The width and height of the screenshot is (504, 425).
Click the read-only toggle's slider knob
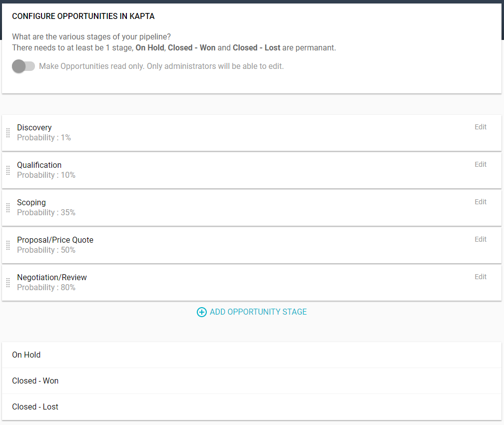click(x=19, y=66)
